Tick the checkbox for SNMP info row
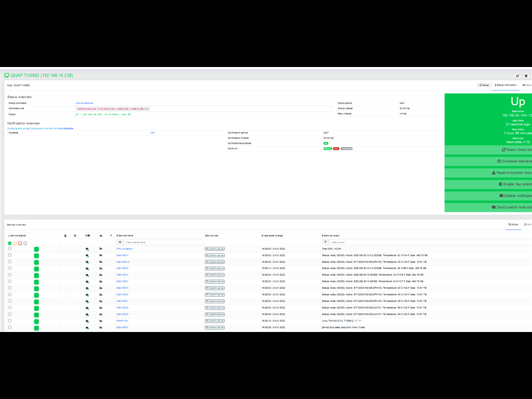 click(x=10, y=321)
